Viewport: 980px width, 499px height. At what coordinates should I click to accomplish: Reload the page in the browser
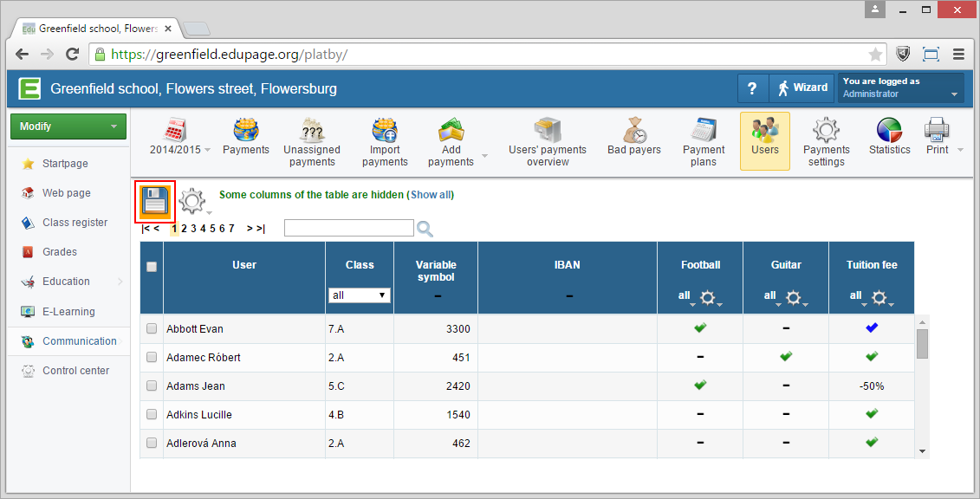(x=73, y=55)
